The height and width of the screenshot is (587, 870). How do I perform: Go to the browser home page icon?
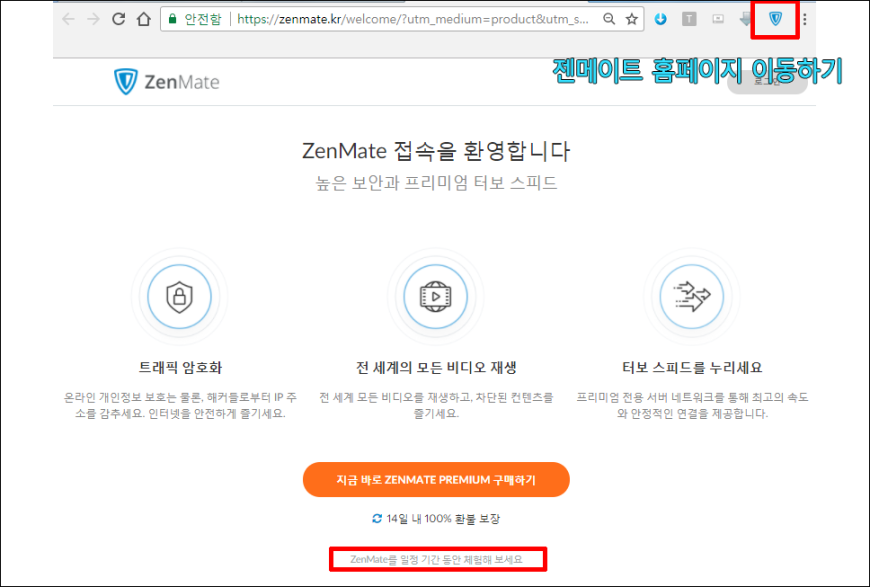pyautogui.click(x=144, y=19)
